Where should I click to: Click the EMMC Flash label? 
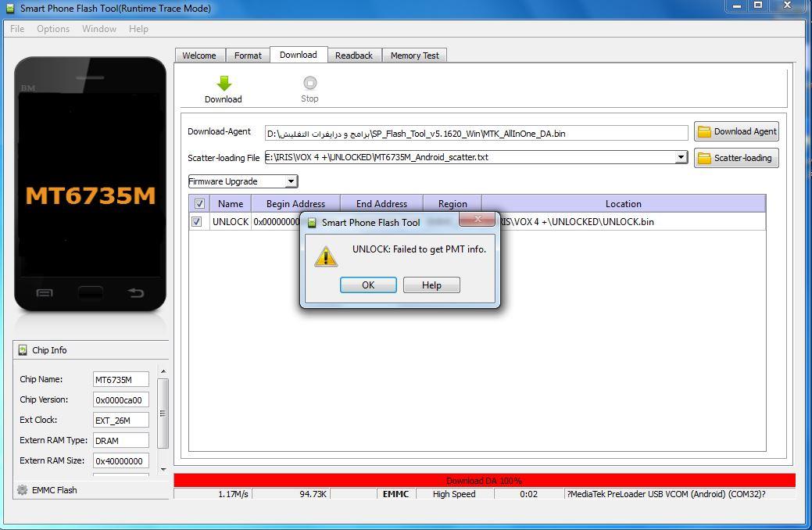point(55,490)
